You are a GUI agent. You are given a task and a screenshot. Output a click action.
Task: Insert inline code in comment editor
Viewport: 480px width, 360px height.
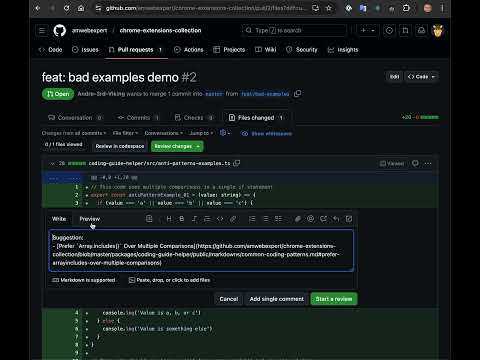(x=220, y=219)
